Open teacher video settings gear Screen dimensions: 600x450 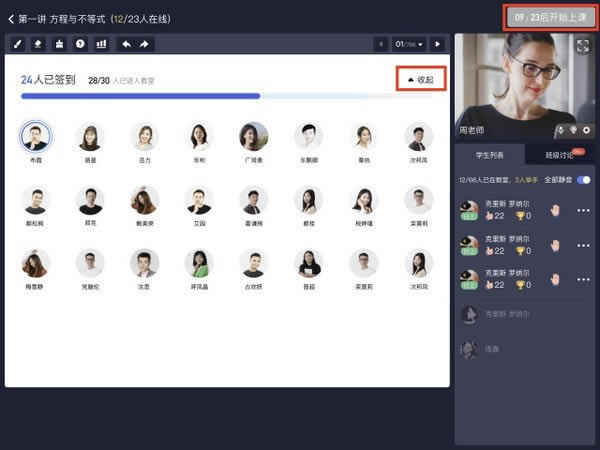(587, 130)
